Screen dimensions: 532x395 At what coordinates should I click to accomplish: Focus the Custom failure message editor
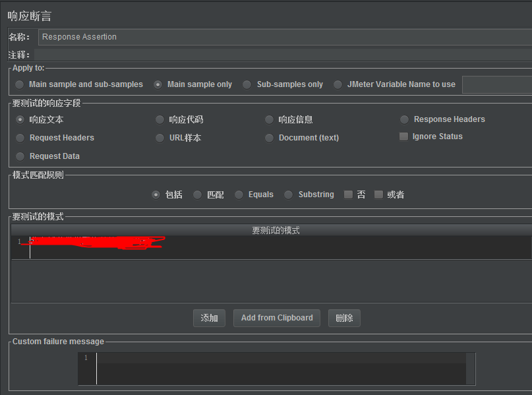click(276, 369)
